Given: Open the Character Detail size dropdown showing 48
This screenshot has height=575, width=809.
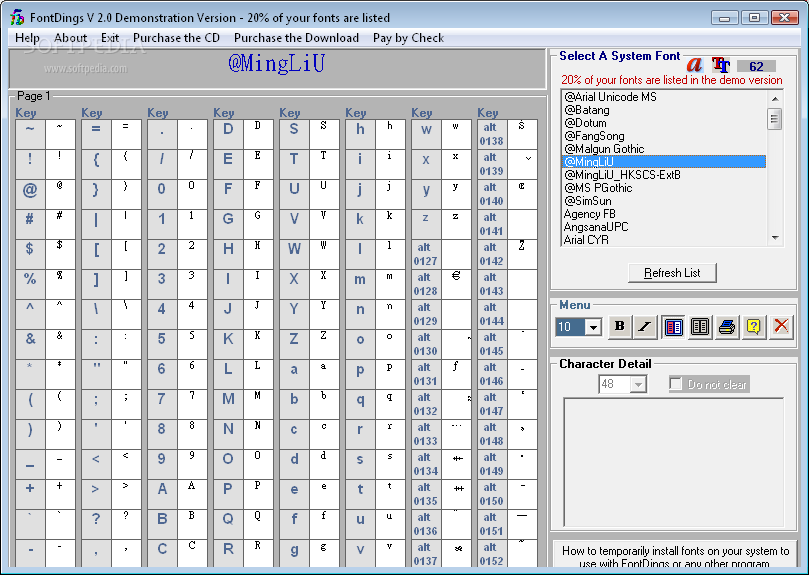Looking at the screenshot, I should tap(638, 385).
